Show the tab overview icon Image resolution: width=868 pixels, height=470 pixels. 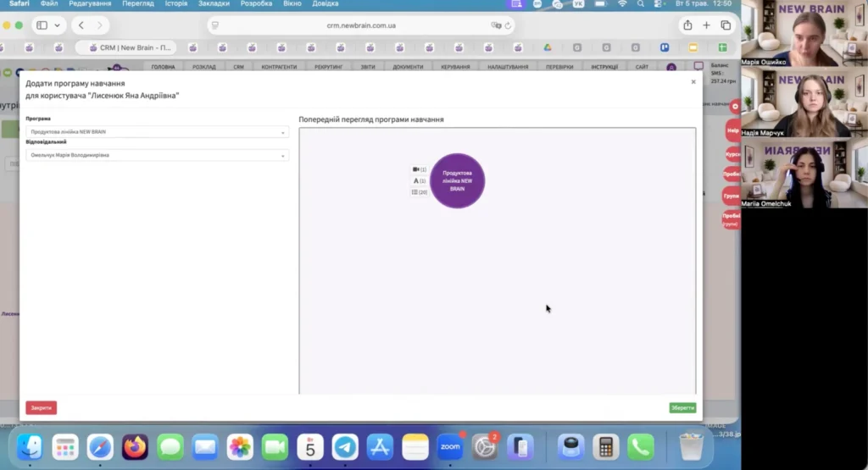726,25
